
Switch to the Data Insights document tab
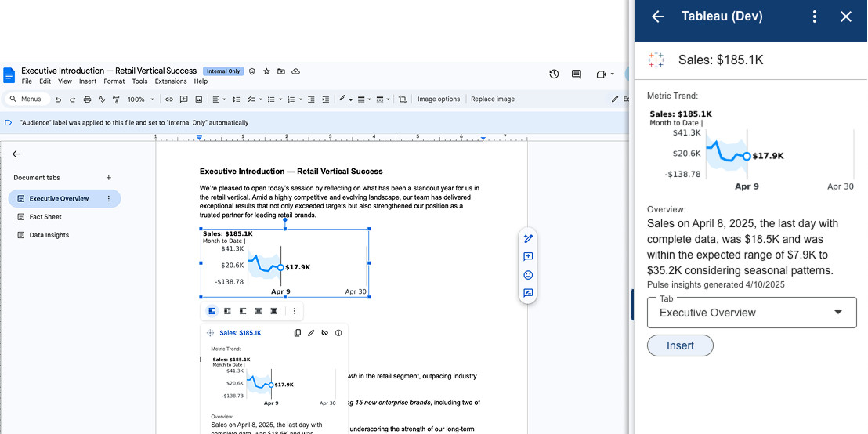[49, 235]
